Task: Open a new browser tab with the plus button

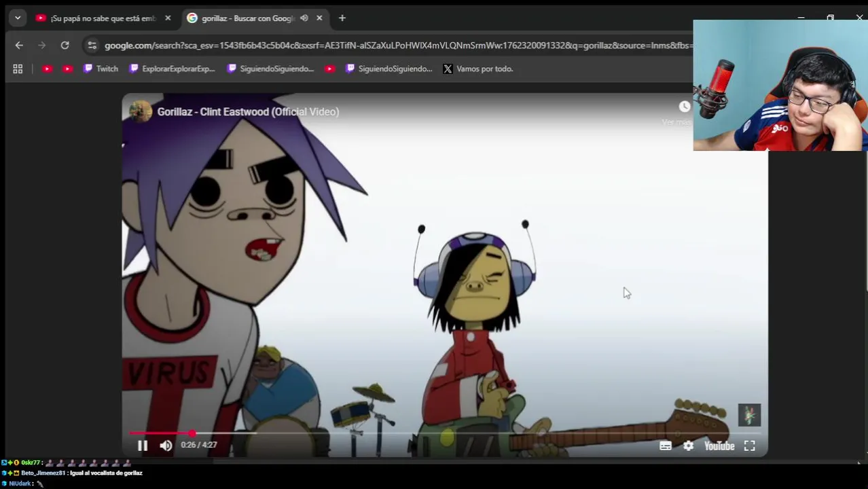Action: [342, 18]
